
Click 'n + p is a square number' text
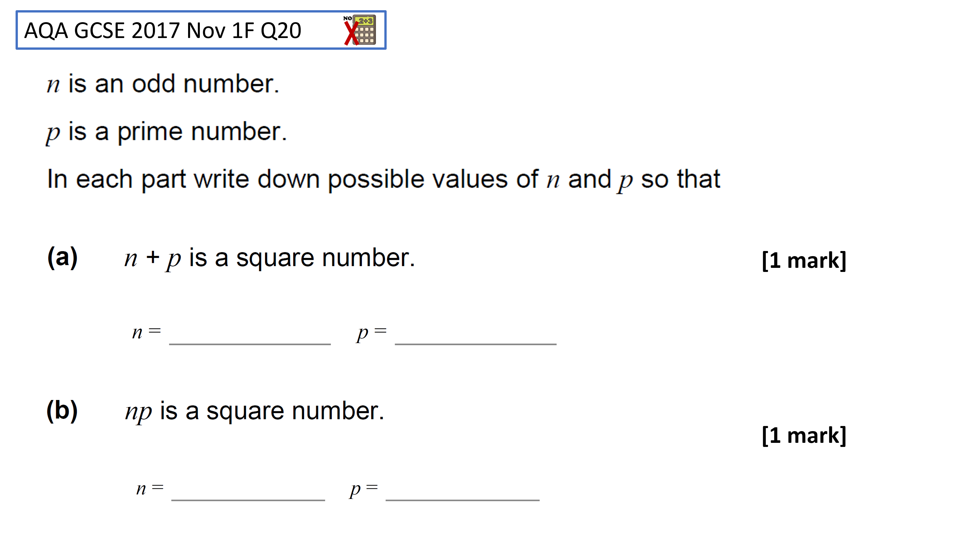(x=269, y=259)
